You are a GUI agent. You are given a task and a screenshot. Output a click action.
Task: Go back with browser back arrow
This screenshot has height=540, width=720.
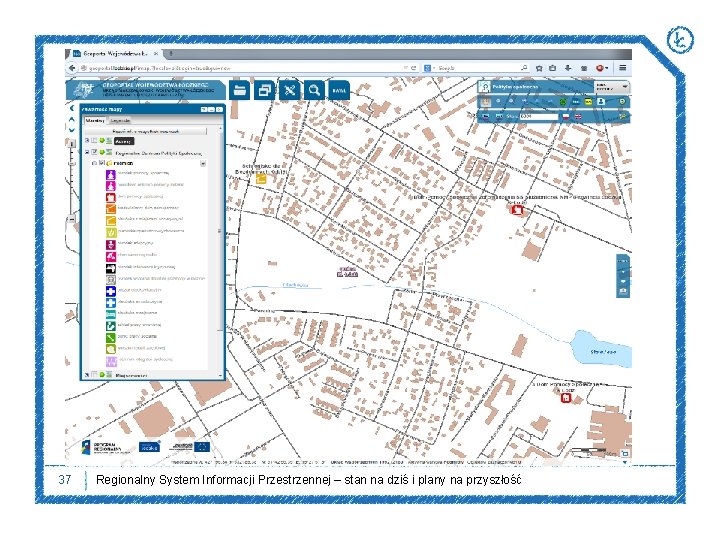point(72,68)
